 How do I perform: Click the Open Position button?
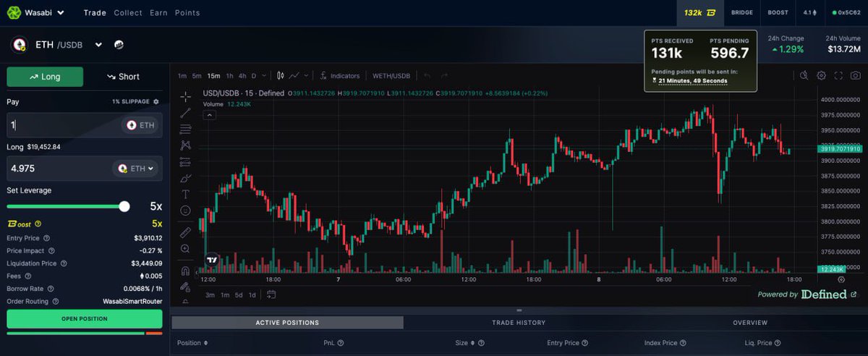pos(85,319)
